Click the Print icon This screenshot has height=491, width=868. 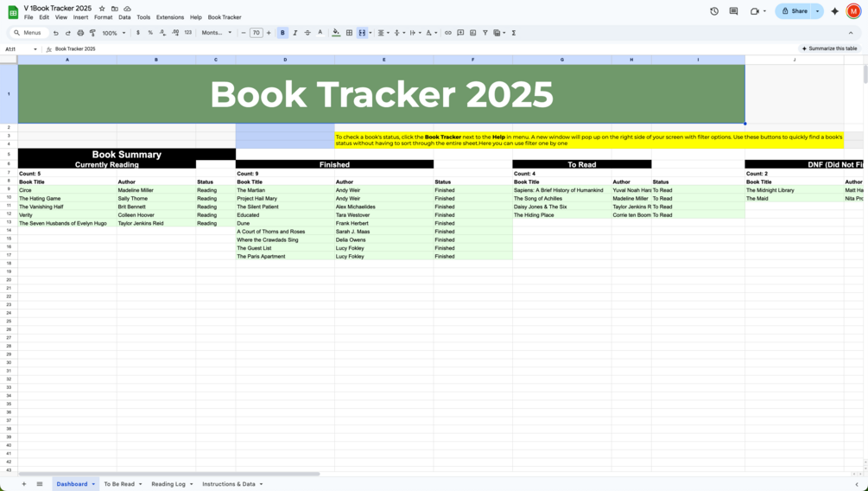(80, 33)
